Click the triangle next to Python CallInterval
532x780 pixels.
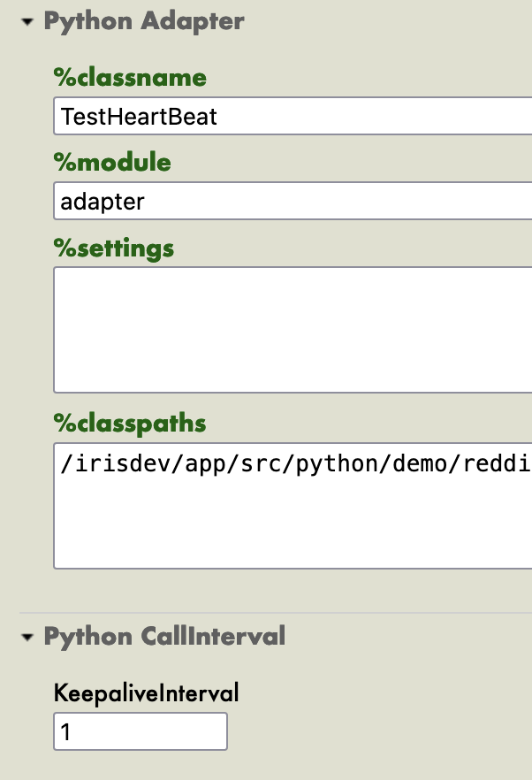click(27, 636)
